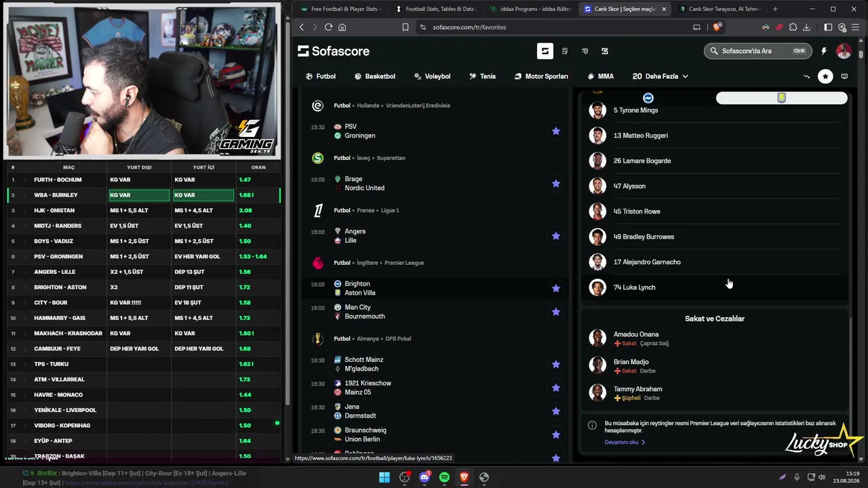
Task: Click the taskbar volume speaker icon
Action: (x=822, y=477)
